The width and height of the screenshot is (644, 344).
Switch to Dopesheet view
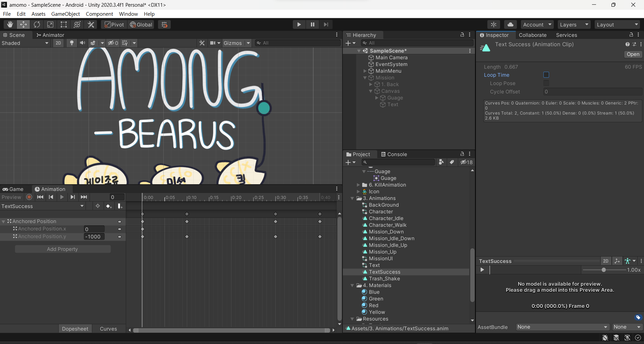tap(75, 329)
